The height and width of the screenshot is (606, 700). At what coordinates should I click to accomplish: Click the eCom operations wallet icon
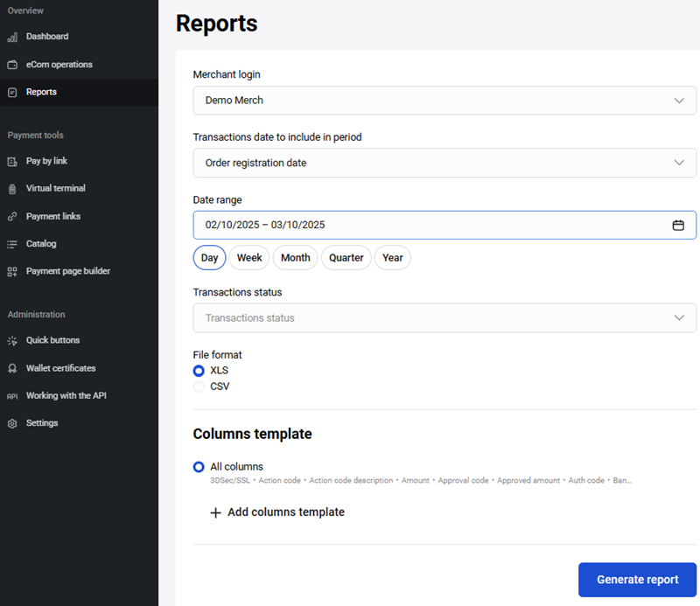coord(12,65)
